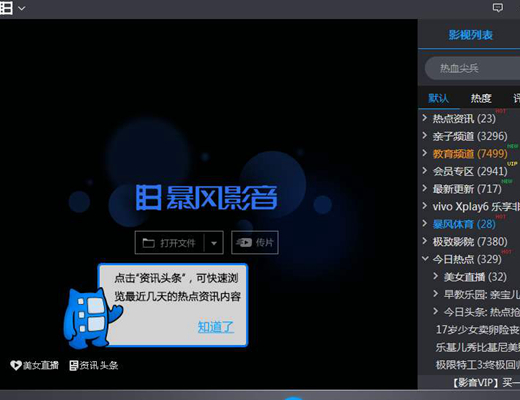The image size is (520, 400).
Task: Expand the top-left menu dropdown arrow
Action: [22, 8]
